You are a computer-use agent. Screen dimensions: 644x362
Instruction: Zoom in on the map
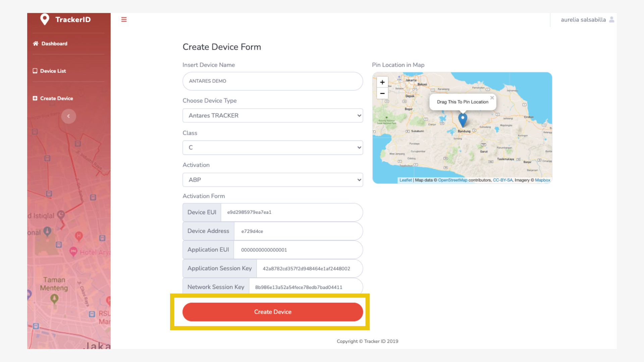[382, 82]
